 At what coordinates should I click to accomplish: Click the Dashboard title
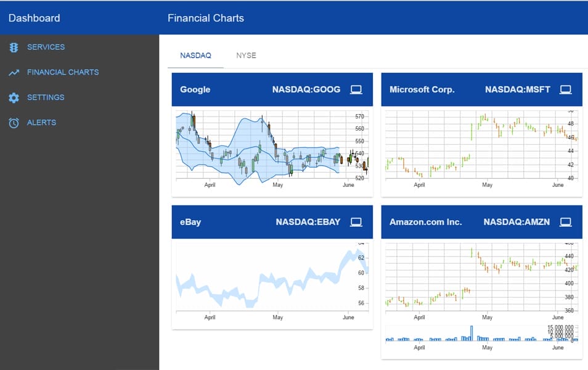pos(34,18)
